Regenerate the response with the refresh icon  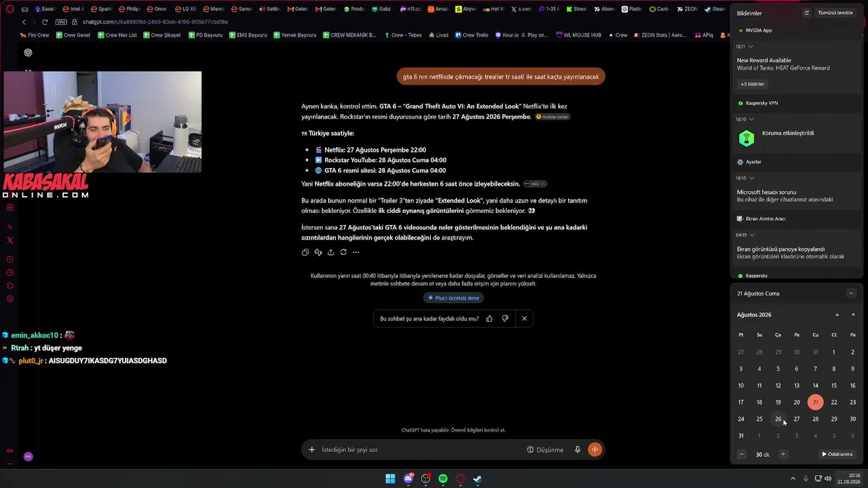(x=343, y=252)
